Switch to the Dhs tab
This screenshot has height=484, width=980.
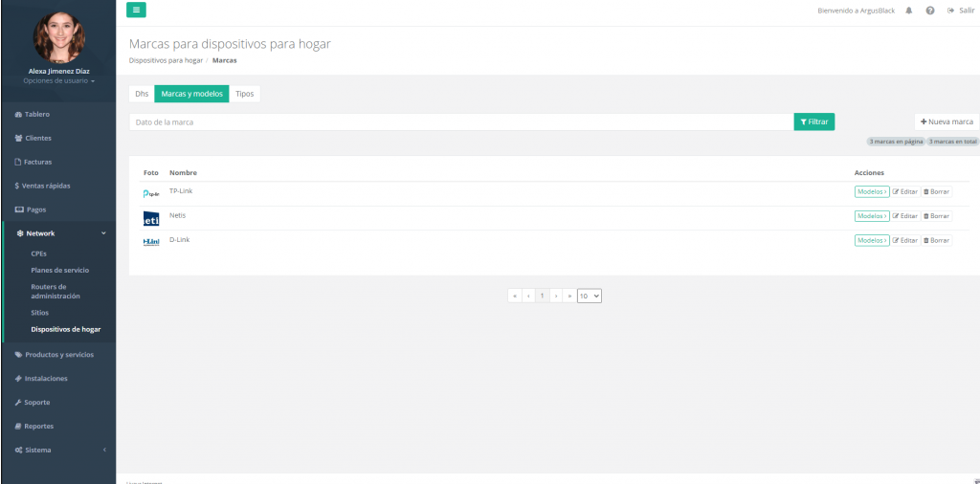pyautogui.click(x=142, y=94)
